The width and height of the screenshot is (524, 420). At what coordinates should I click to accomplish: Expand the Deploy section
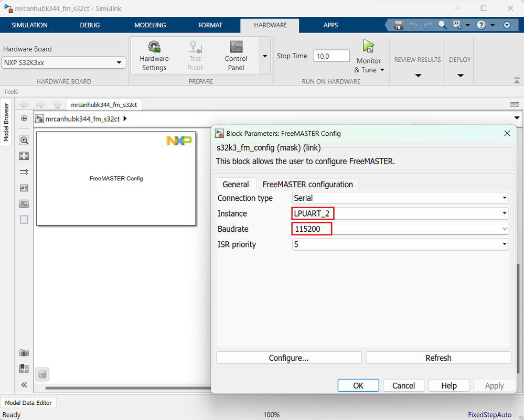pyautogui.click(x=460, y=76)
